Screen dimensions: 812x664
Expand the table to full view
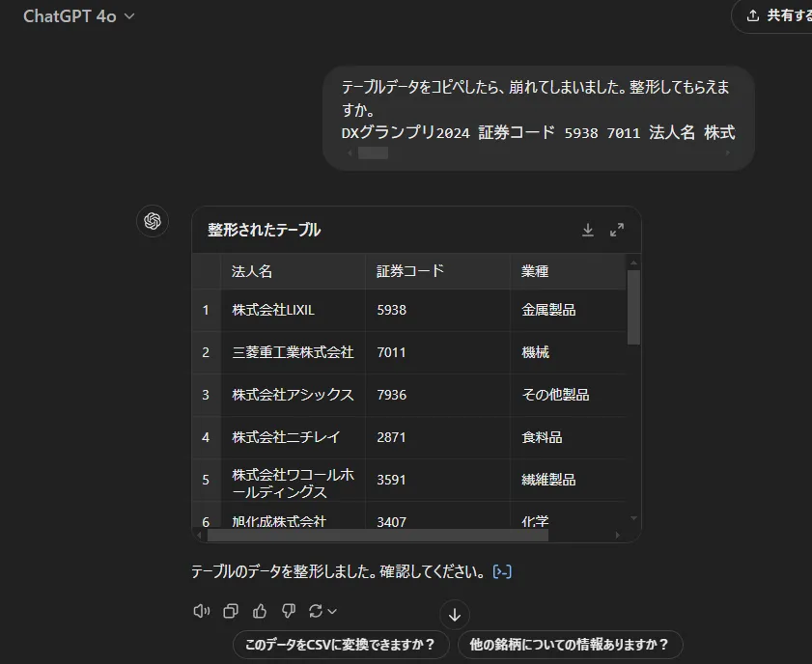pyautogui.click(x=617, y=230)
